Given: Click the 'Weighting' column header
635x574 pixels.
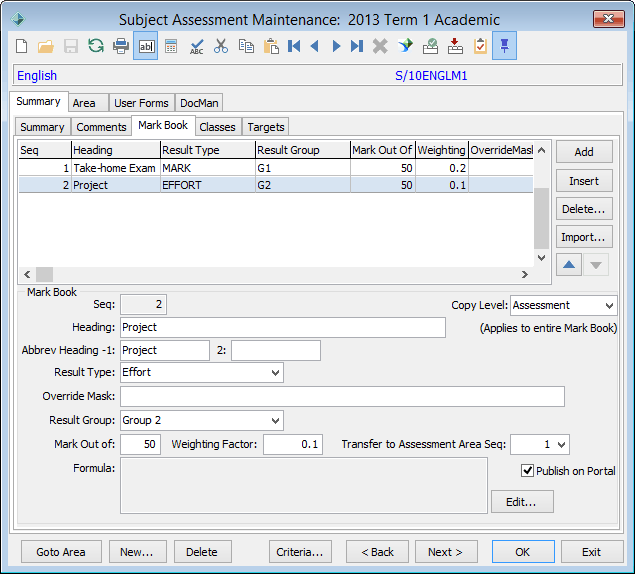Looking at the screenshot, I should point(441,150).
